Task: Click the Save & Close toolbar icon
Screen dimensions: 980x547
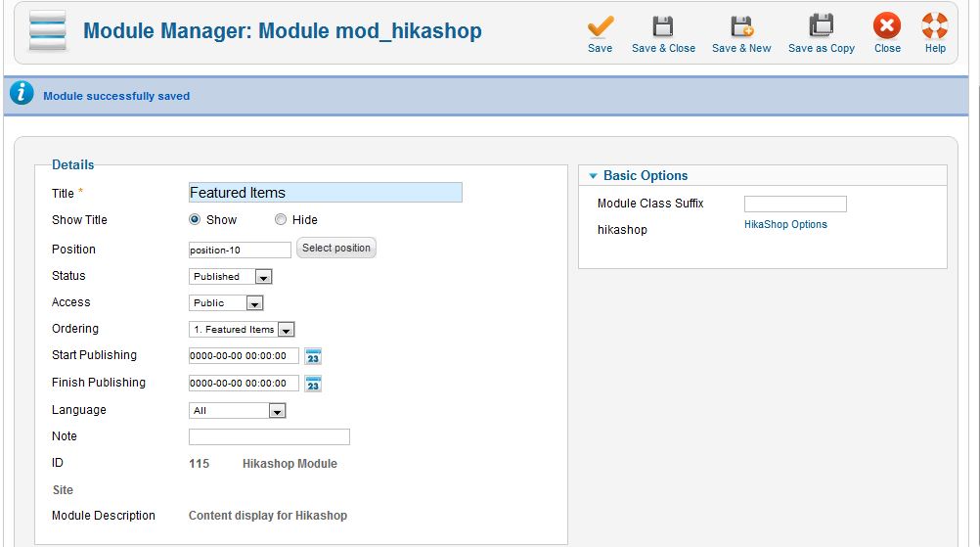Action: coord(663,26)
